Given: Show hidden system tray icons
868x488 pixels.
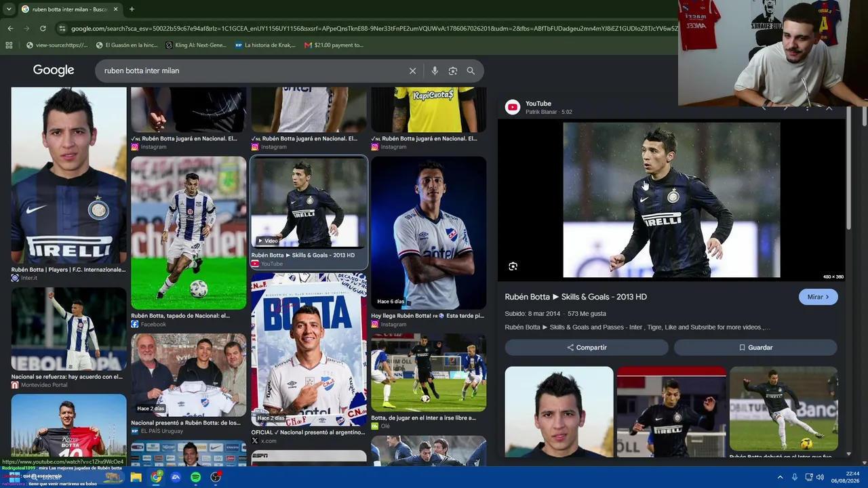Looking at the screenshot, I should pos(780,477).
